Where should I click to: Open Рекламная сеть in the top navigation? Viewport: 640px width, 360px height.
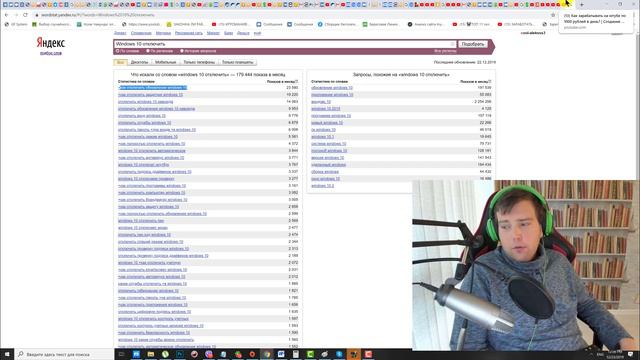coord(189,33)
